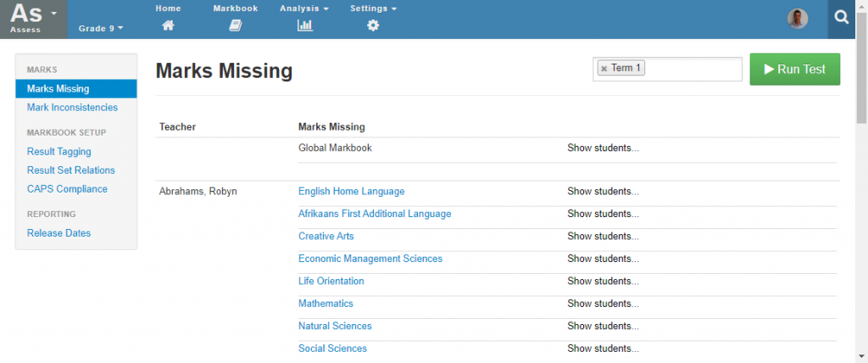Open the Home house icon

[x=168, y=25]
